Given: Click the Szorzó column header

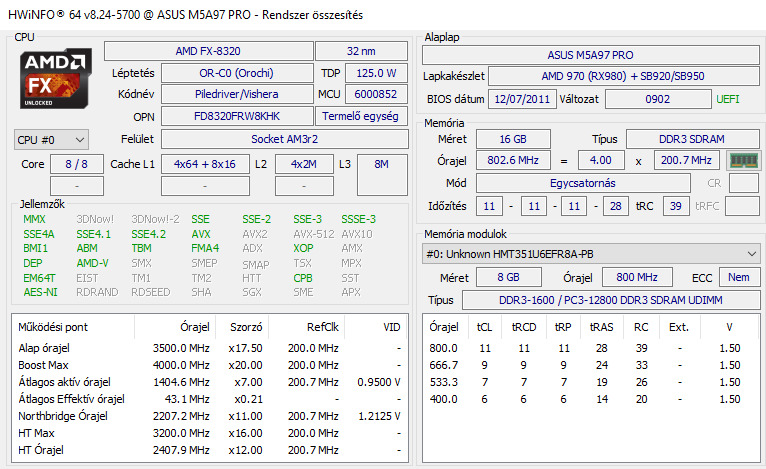Looking at the screenshot, I should click(246, 327).
